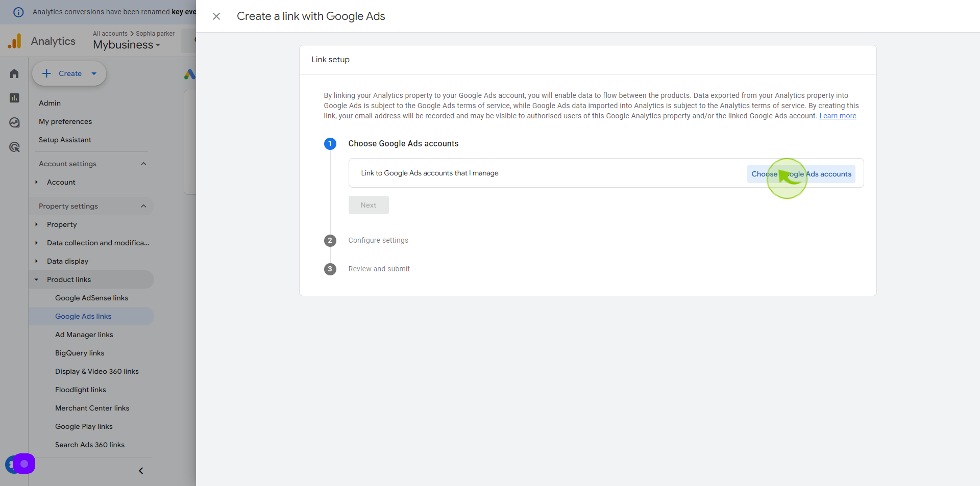Click Choose Google Ads accounts button
Viewport: 980px width, 486px height.
tap(801, 174)
